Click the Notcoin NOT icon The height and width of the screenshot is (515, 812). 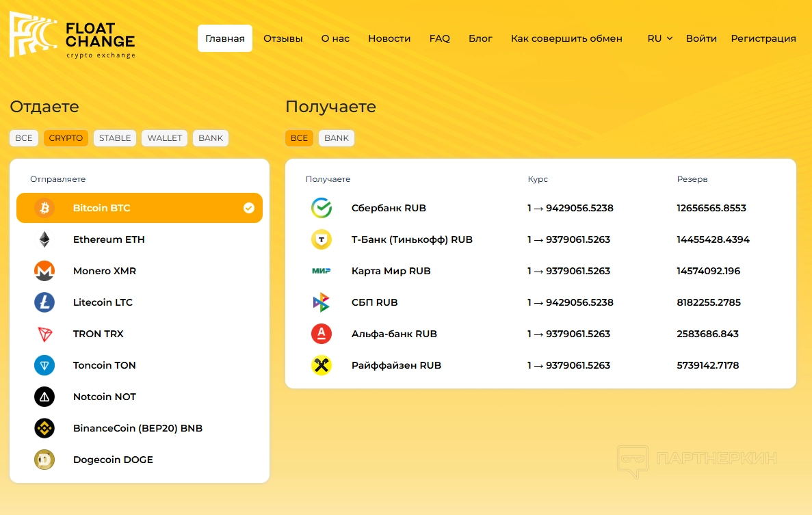point(44,397)
